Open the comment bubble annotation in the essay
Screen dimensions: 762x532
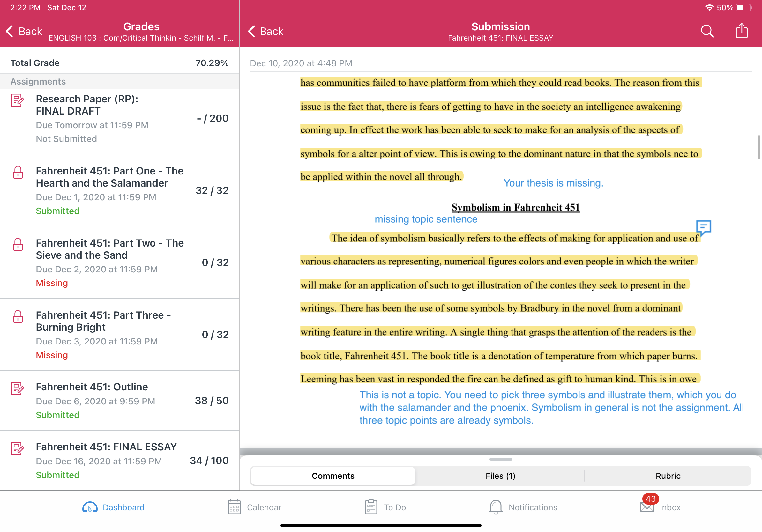coord(703,227)
